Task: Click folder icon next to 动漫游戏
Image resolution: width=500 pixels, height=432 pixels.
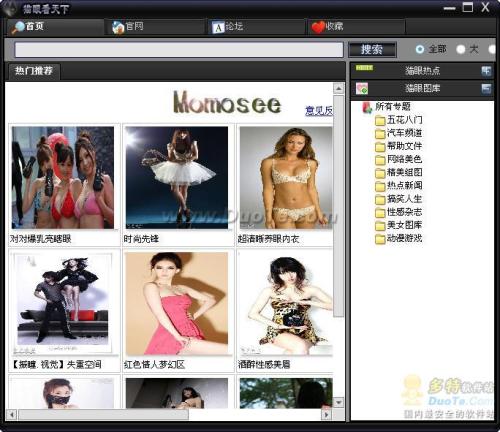Action: pyautogui.click(x=380, y=239)
